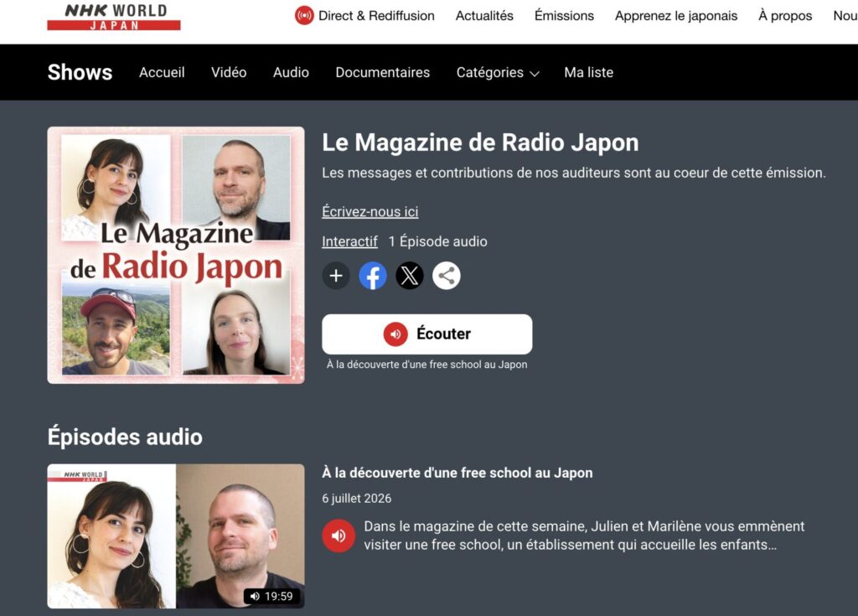
Task: Open episode thumbnail with 19:59 duration
Action: (176, 536)
